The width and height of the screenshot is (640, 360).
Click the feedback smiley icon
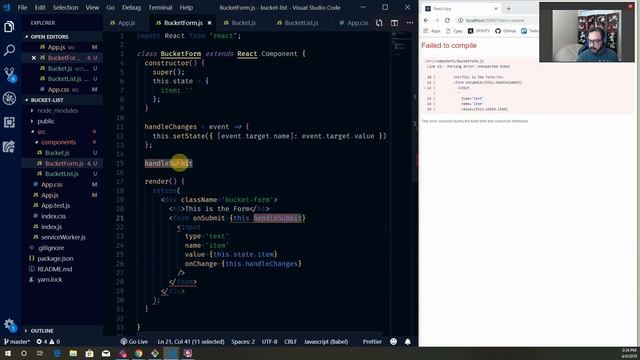[393, 342]
